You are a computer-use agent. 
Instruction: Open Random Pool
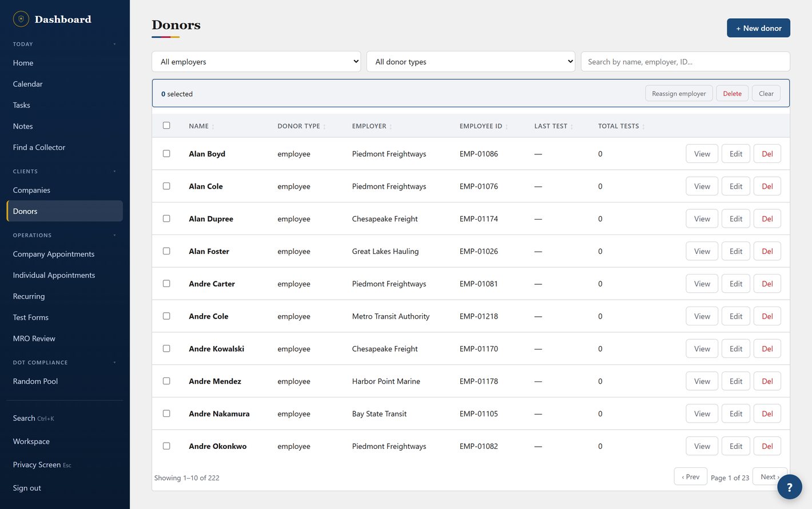coord(65,381)
